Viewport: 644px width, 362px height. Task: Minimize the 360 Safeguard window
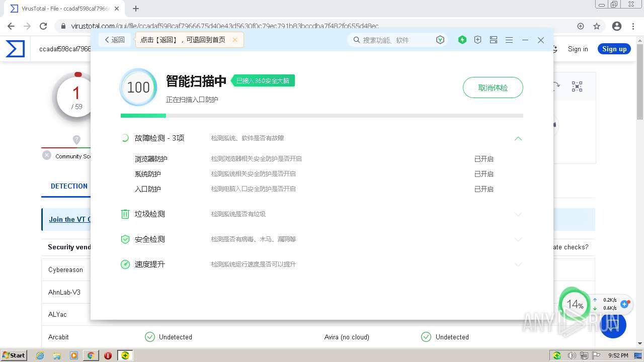(525, 40)
